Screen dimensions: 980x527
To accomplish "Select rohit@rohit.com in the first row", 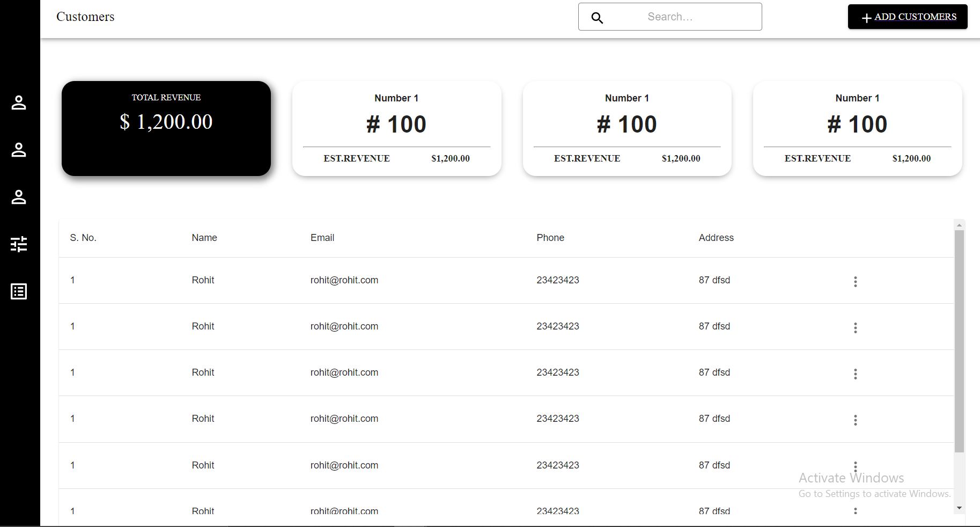I will tap(344, 280).
